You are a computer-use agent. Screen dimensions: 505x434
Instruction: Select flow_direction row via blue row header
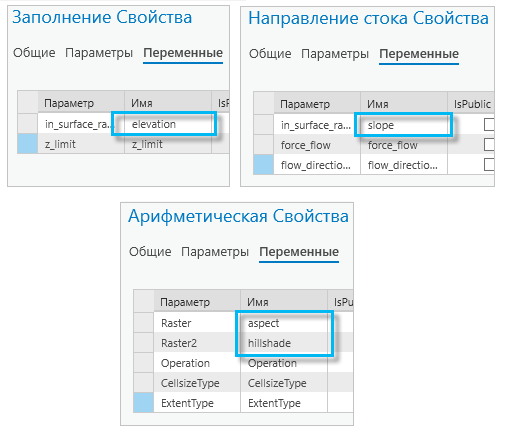click(x=263, y=164)
